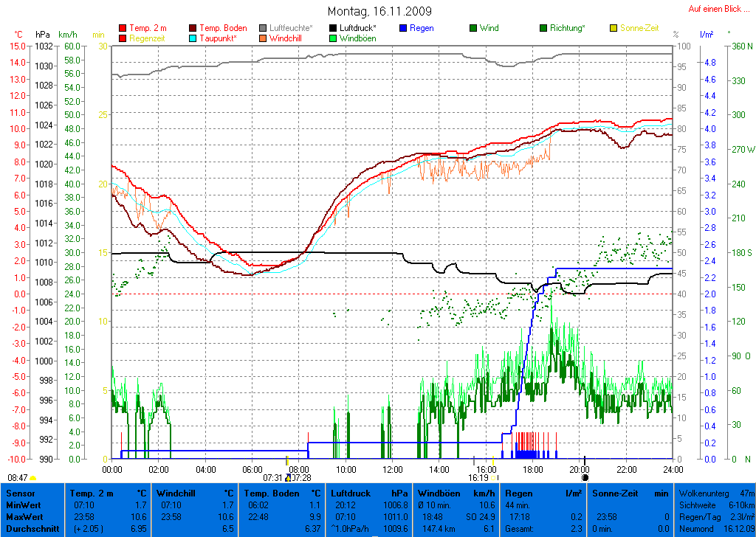Click the Wind legend label
This screenshot has height=537, width=756.
489,28
